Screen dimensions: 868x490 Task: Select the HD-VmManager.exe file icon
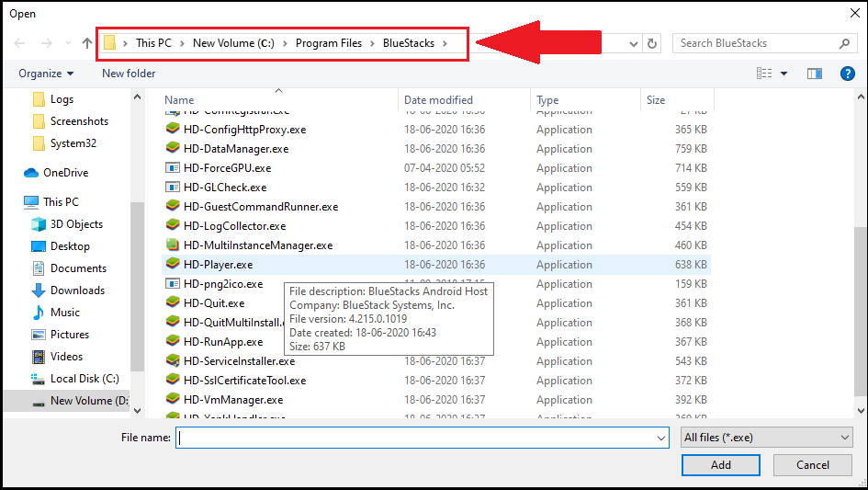[173, 400]
